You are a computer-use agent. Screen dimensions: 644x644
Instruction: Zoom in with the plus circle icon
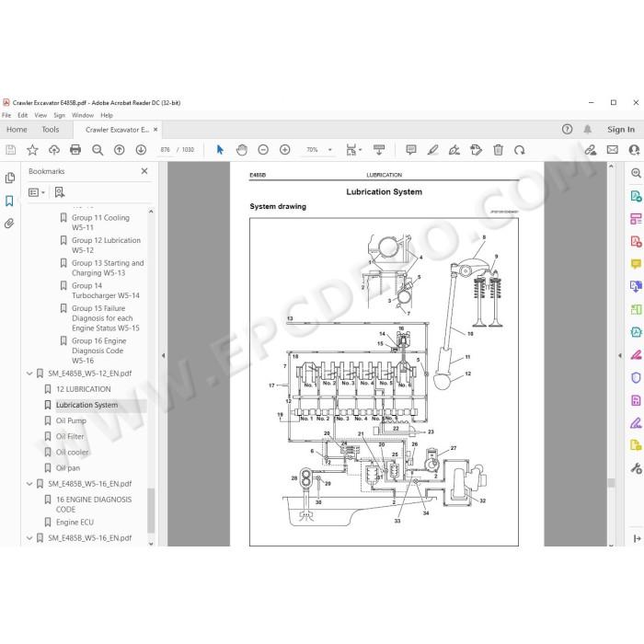pos(284,150)
